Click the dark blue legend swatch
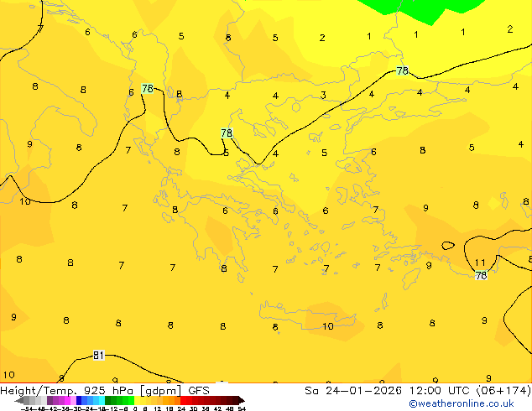 pos(79,400)
